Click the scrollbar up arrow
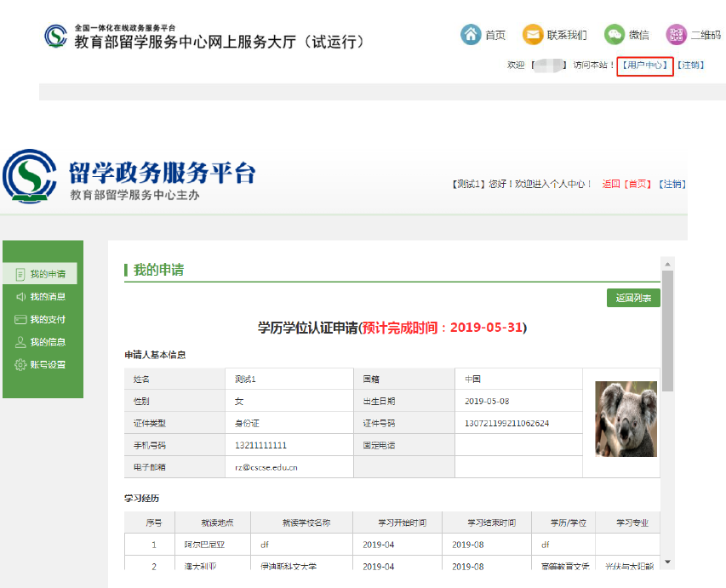This screenshot has height=588, width=726. click(x=667, y=261)
